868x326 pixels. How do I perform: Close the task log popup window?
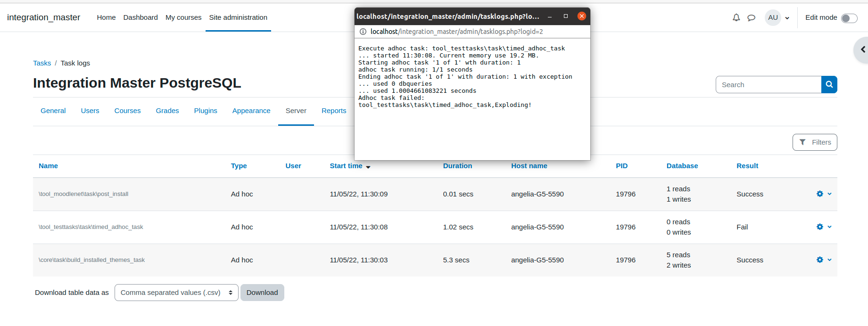click(582, 16)
